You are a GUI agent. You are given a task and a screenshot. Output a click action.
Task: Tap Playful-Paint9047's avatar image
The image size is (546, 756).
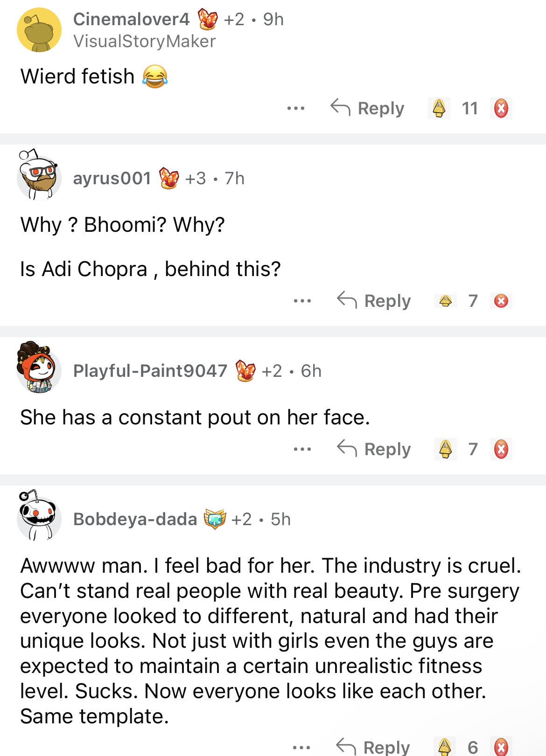[38, 368]
